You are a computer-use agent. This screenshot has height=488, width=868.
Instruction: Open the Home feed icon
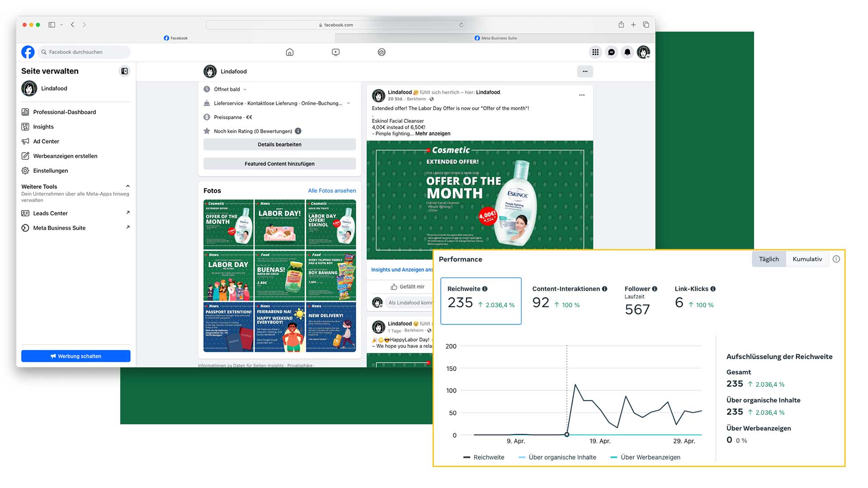click(290, 52)
